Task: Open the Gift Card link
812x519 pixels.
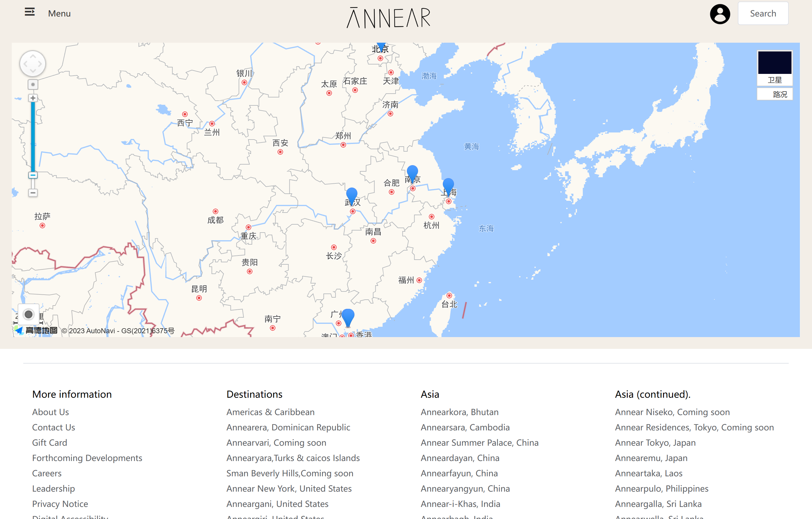Action: pyautogui.click(x=49, y=443)
